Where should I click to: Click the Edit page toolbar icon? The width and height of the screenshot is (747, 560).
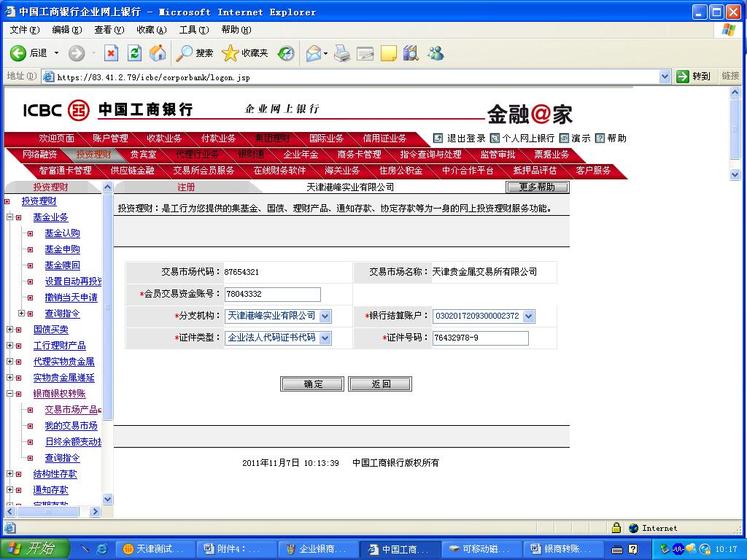pos(365,52)
